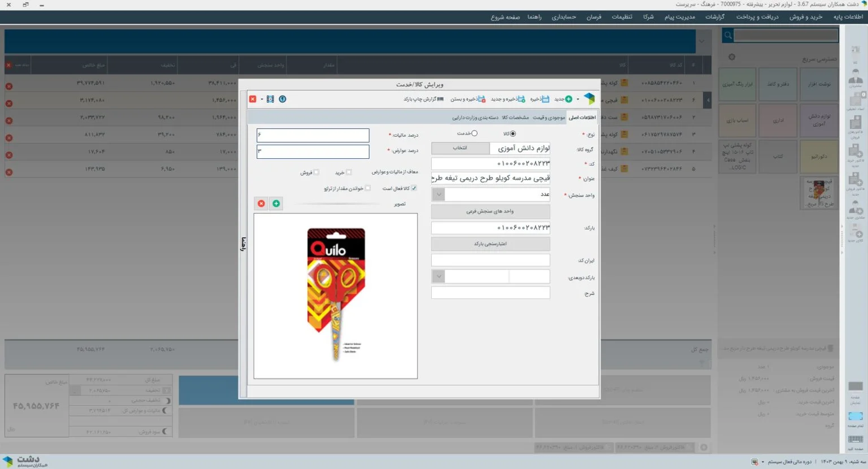
Task: Select the خدمت (Service) radio button
Action: click(474, 133)
